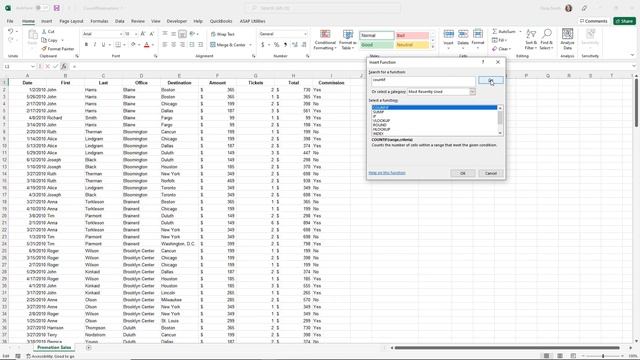
Task: Switch to the Data tab
Action: pyautogui.click(x=120, y=21)
